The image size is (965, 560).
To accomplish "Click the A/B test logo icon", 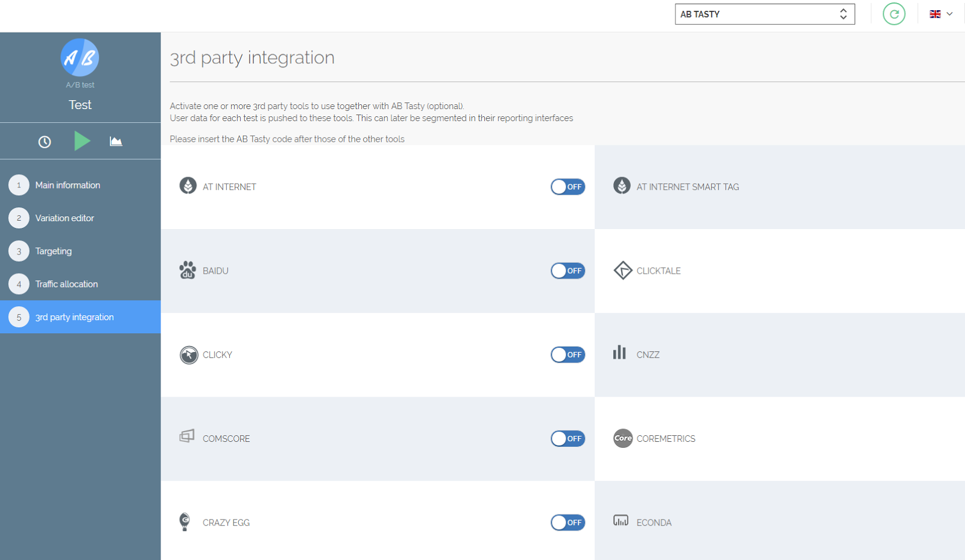I will coord(80,57).
